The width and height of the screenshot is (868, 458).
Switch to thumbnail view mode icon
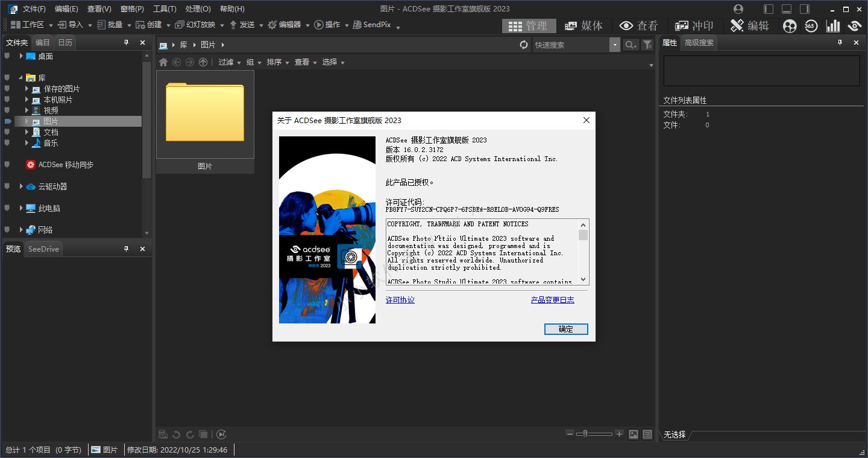tap(634, 434)
